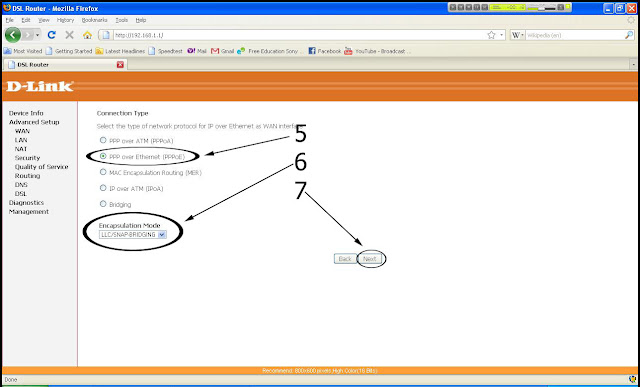The width and height of the screenshot is (640, 387).
Task: Select PPP over ATM (PPPoA) radio button
Action: 103,140
